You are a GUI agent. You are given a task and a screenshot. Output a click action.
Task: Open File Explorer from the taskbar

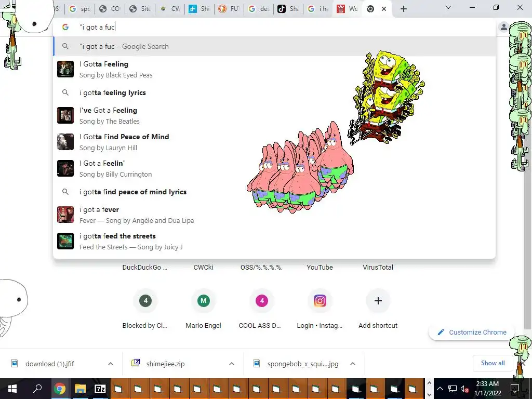(81, 389)
